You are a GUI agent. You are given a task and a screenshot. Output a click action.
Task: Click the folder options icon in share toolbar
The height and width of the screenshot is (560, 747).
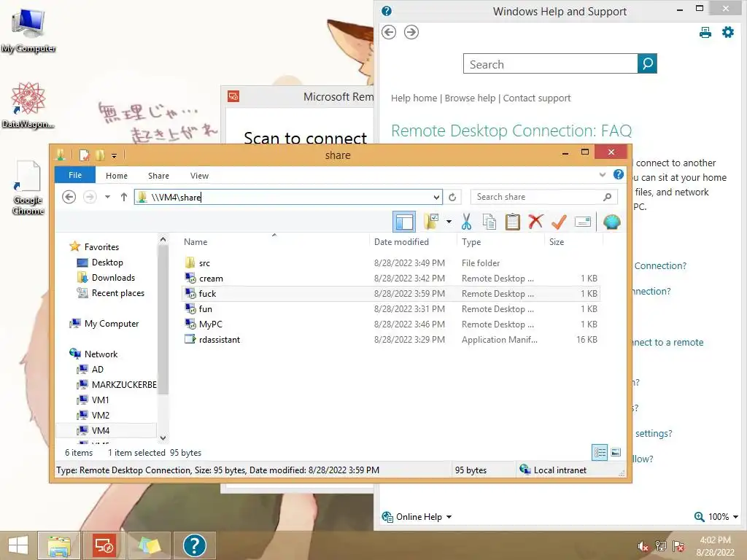(432, 222)
